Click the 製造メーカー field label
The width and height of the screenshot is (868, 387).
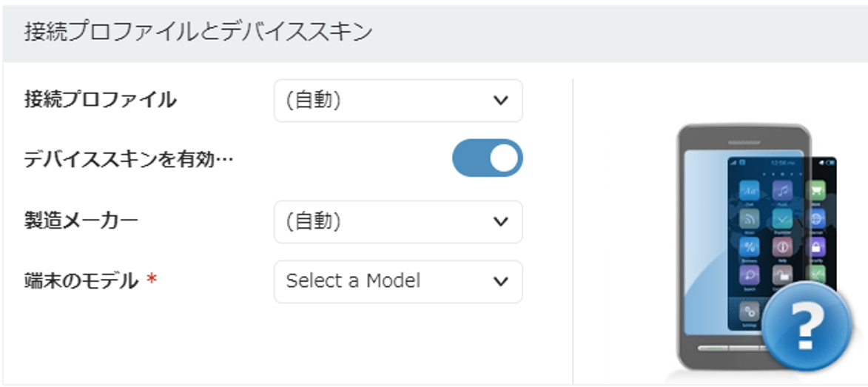81,221
